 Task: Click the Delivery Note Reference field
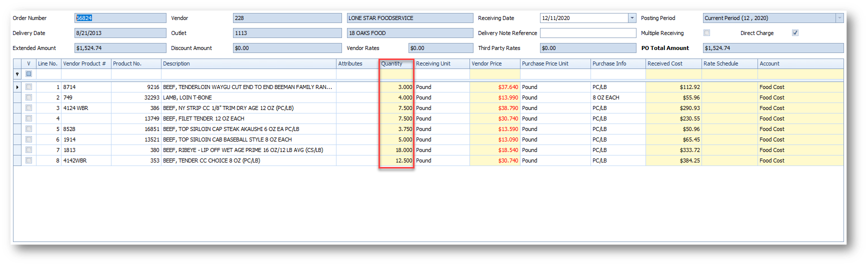click(x=588, y=33)
